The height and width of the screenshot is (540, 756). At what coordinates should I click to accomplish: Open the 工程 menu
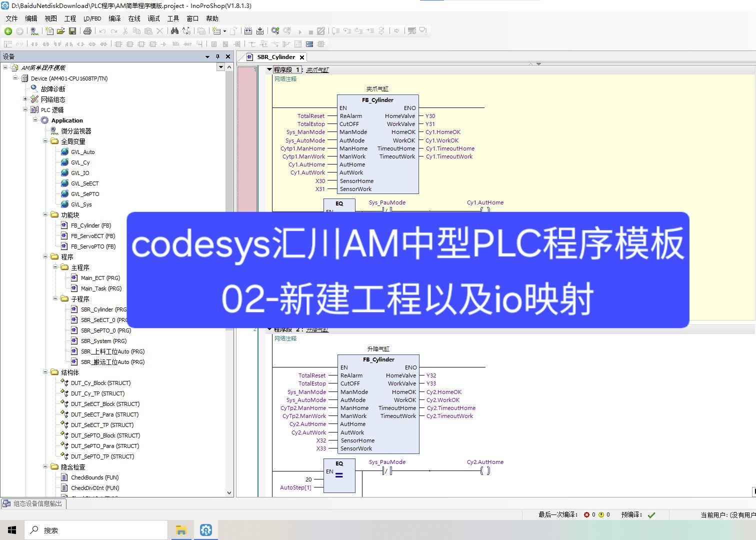(70, 18)
